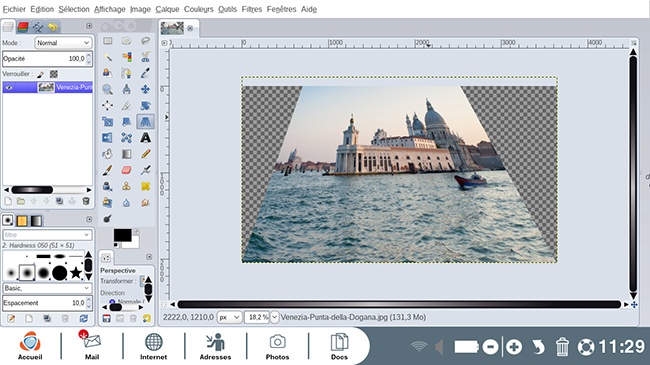Open the tool options dock menu button
The height and width of the screenshot is (365, 650).
[149, 257]
